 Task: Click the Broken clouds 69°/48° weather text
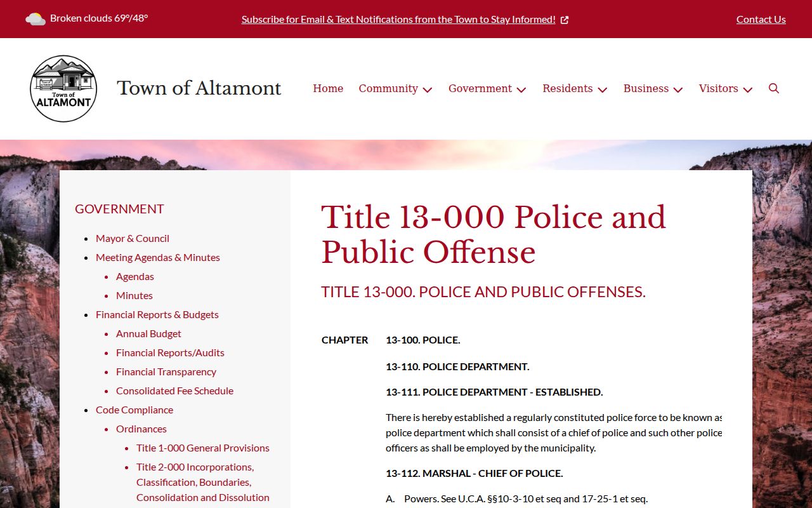(x=99, y=18)
